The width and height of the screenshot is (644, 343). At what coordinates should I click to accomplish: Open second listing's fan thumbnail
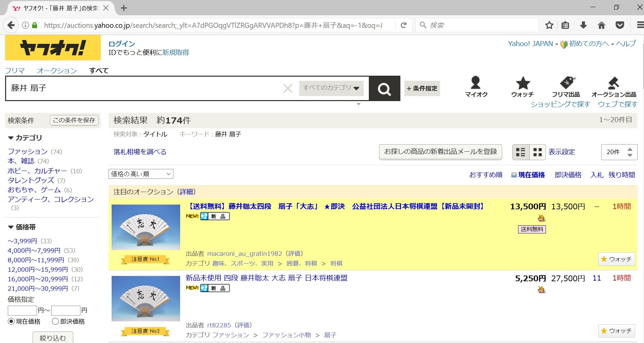click(x=146, y=299)
